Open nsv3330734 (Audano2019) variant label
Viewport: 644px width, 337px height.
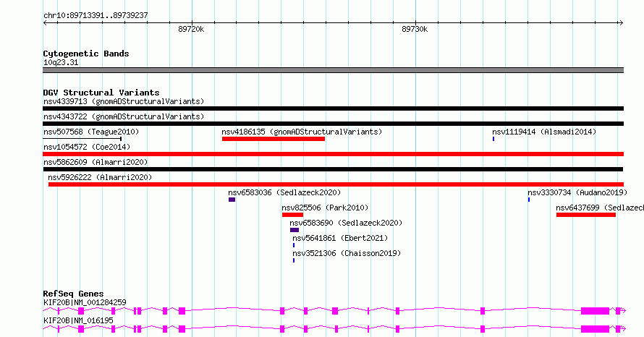577,192
